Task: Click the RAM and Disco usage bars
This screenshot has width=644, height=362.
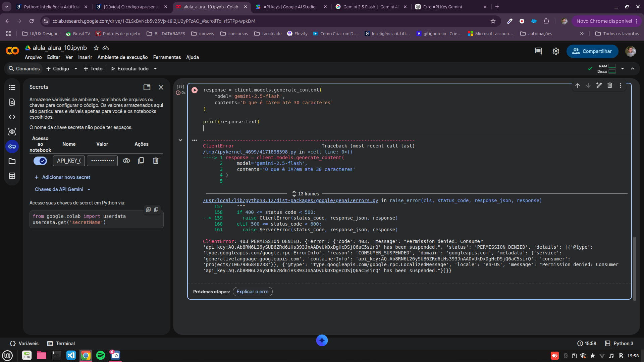Action: [x=607, y=69]
